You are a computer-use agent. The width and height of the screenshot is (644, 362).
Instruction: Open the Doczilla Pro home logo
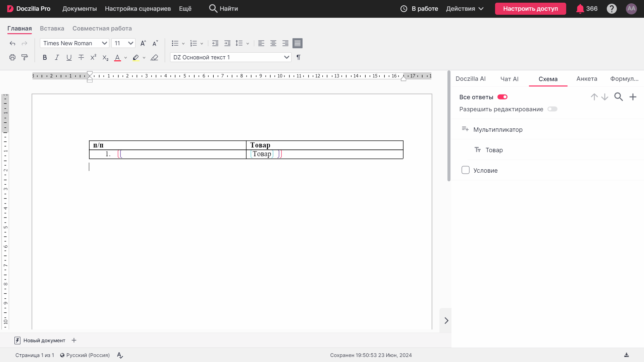(29, 9)
